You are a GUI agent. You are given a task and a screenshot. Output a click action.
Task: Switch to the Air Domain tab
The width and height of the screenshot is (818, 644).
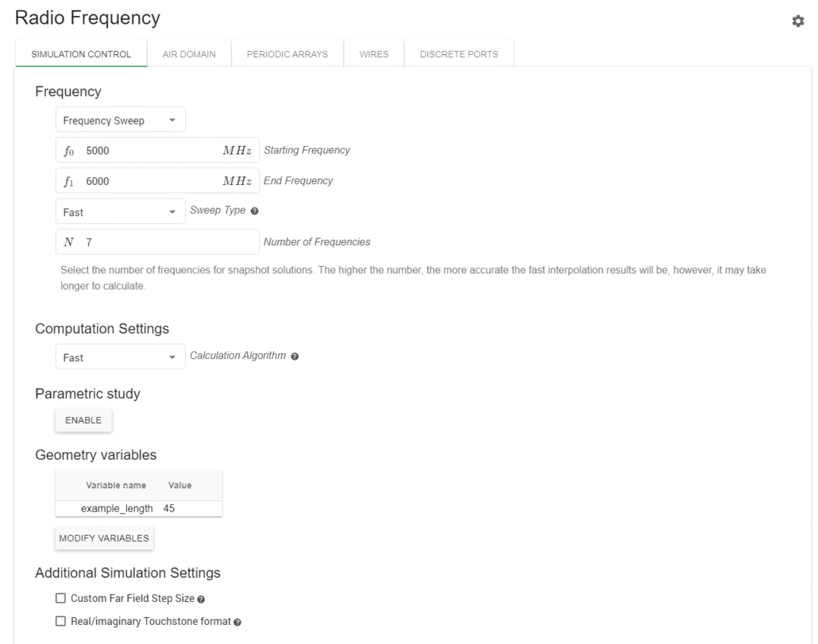point(189,54)
